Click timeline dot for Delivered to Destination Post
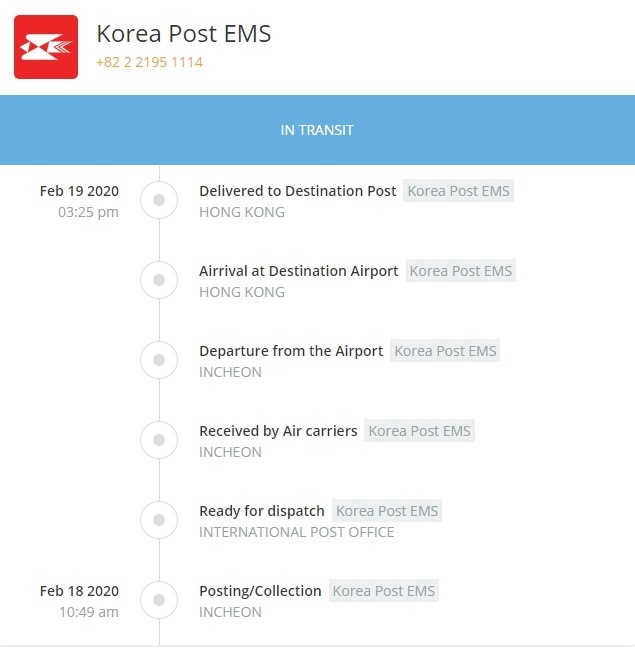The height and width of the screenshot is (650, 635). coord(159,200)
